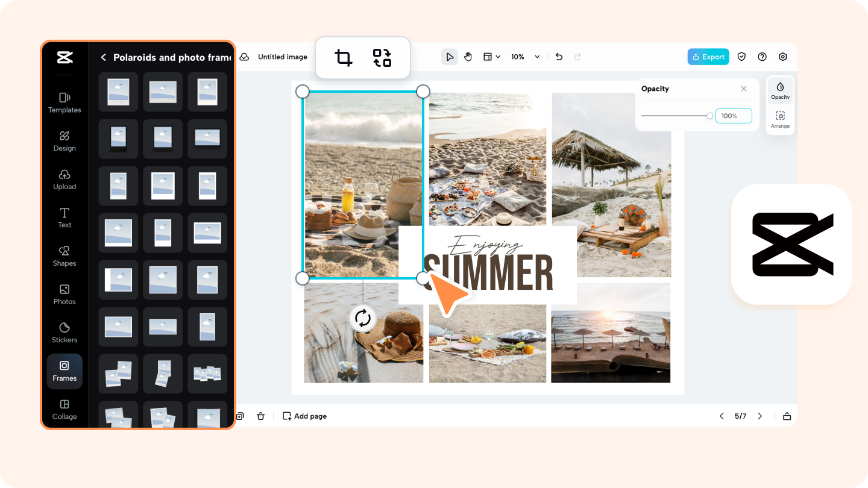Screen dimensions: 868x488
Task: Click the cloud save status icon
Action: point(244,57)
